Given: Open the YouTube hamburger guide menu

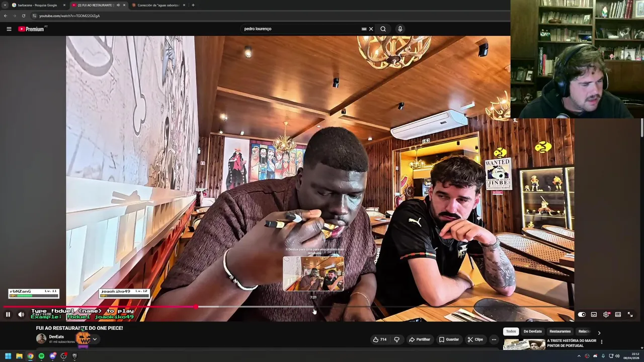Looking at the screenshot, I should click(x=9, y=29).
